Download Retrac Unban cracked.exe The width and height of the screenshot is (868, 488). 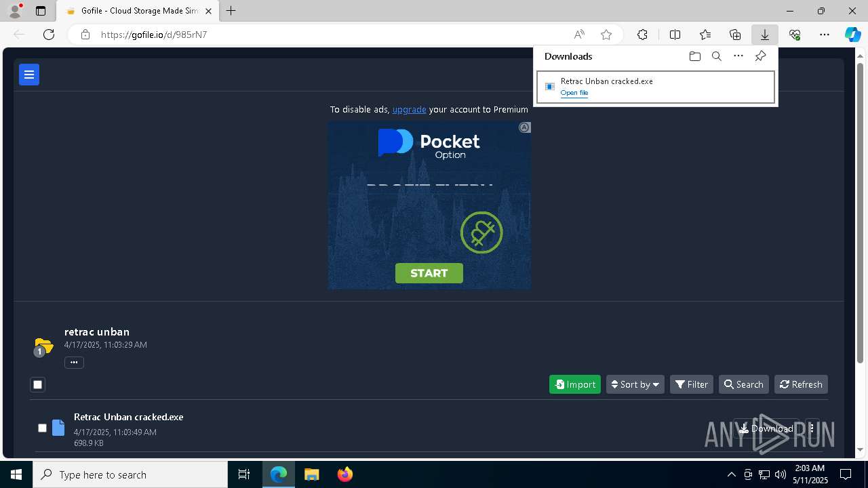click(766, 428)
